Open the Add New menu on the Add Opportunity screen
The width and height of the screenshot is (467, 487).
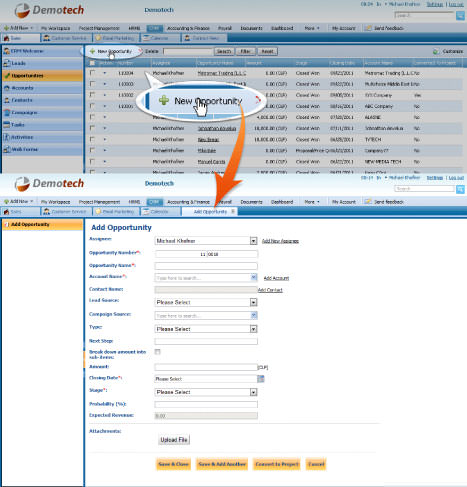click(19, 202)
